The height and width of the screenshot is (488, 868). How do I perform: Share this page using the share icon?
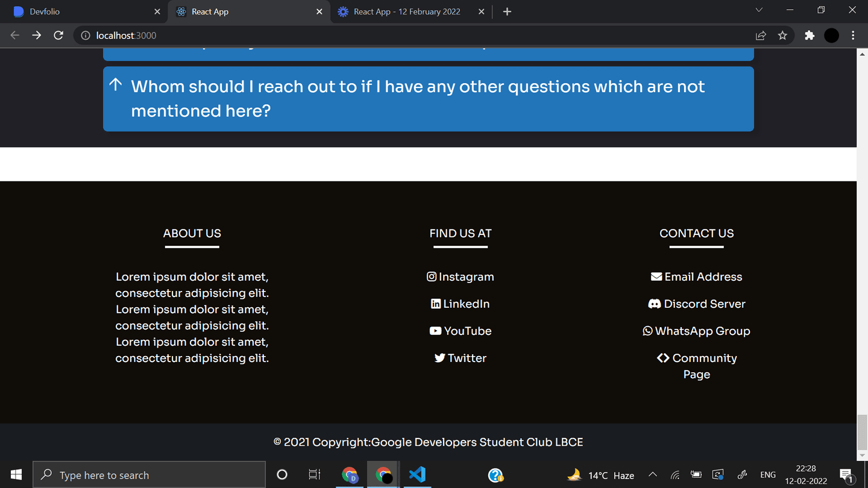pyautogui.click(x=761, y=36)
